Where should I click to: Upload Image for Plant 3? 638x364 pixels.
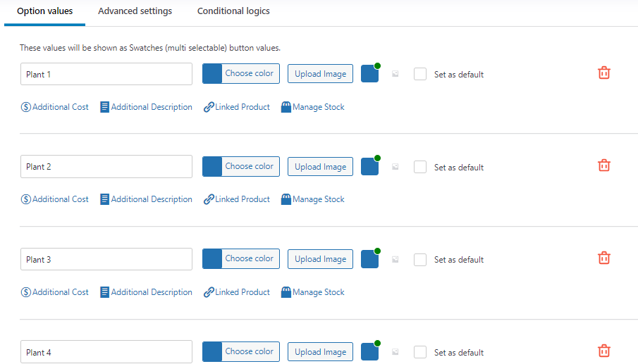click(x=320, y=259)
